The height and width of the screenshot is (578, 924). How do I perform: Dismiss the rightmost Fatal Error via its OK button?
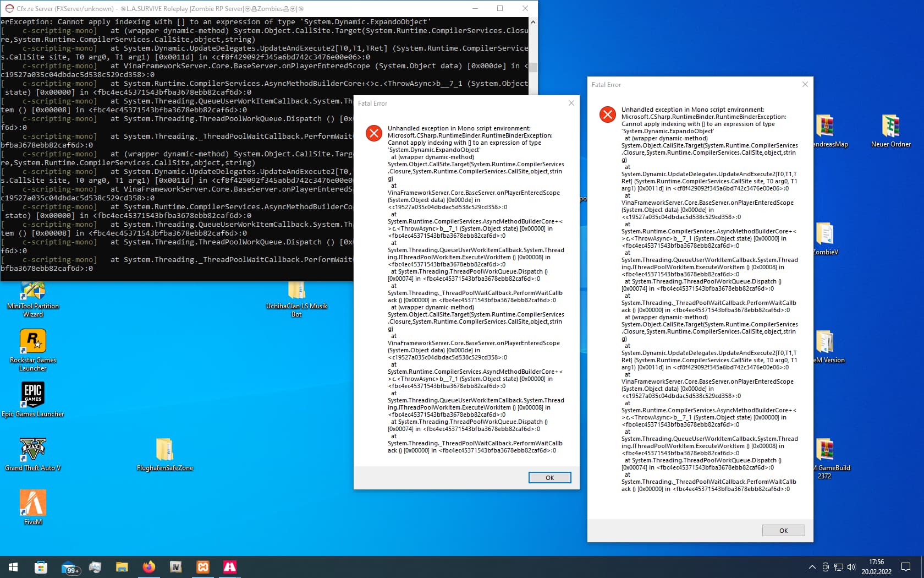783,530
